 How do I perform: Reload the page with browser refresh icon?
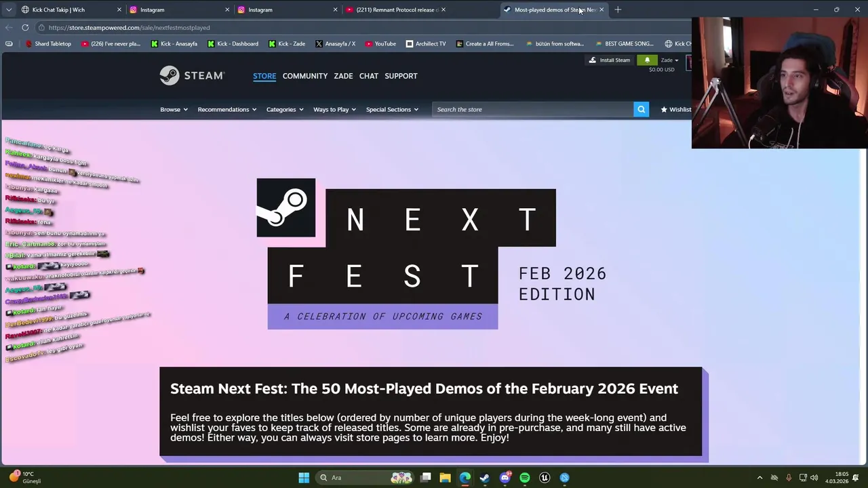coord(25,28)
